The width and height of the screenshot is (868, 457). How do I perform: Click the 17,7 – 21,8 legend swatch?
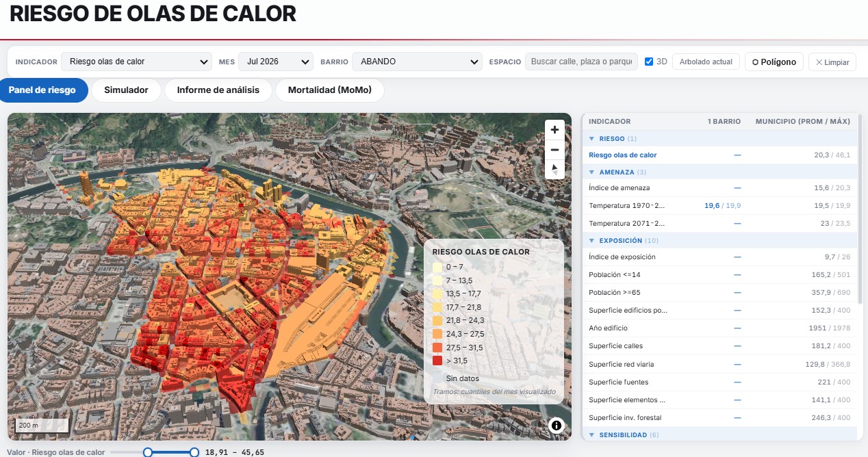[437, 307]
